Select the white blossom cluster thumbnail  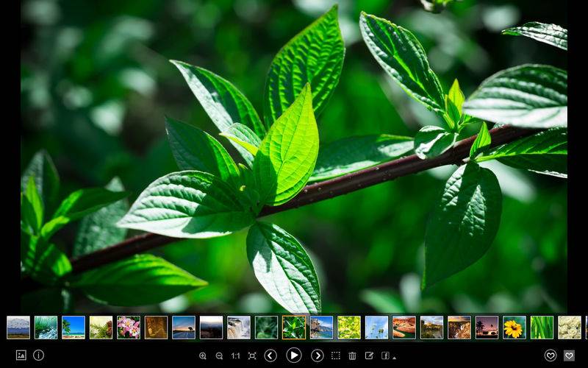click(570, 328)
